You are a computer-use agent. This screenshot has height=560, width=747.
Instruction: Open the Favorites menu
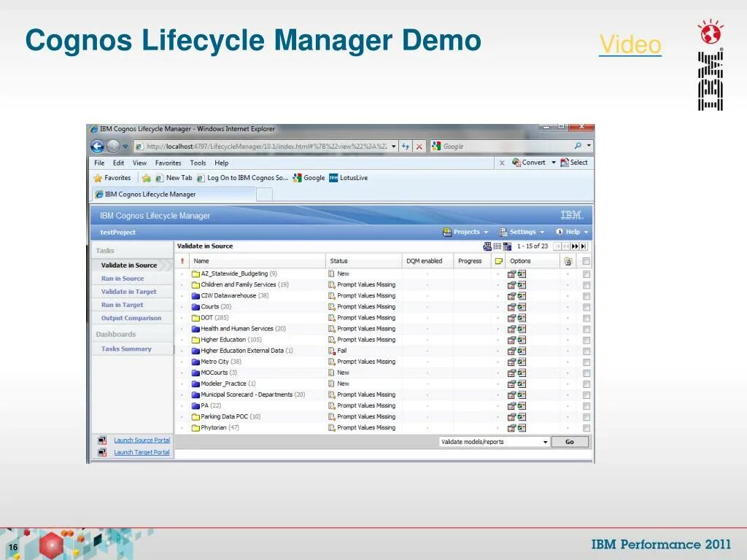pos(169,163)
